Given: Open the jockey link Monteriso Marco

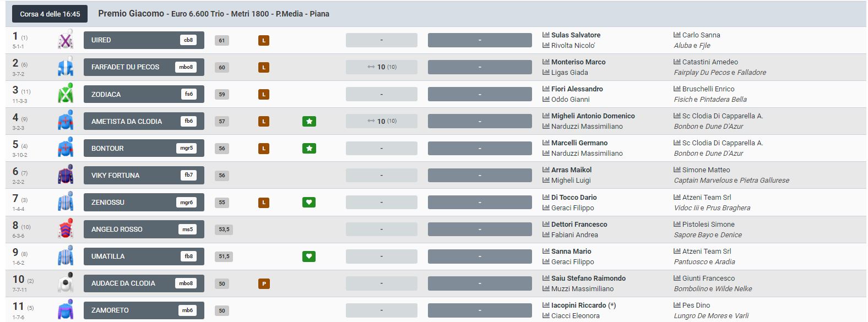Looking at the screenshot, I should [578, 62].
